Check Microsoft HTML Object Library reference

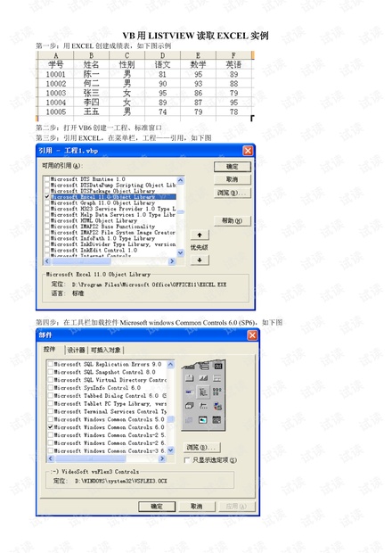click(47, 220)
